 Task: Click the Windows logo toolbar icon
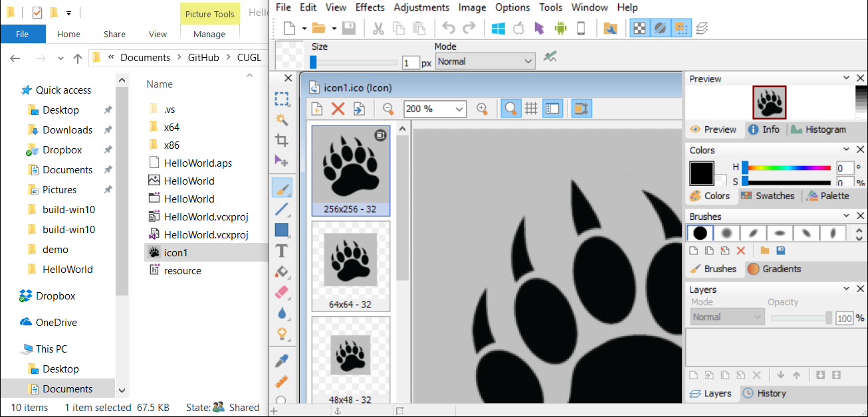[x=498, y=28]
